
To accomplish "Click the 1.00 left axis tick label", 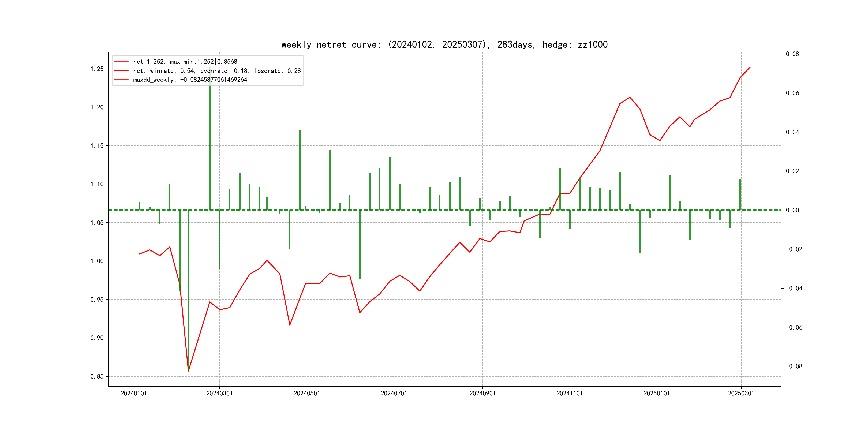I will pos(97,261).
